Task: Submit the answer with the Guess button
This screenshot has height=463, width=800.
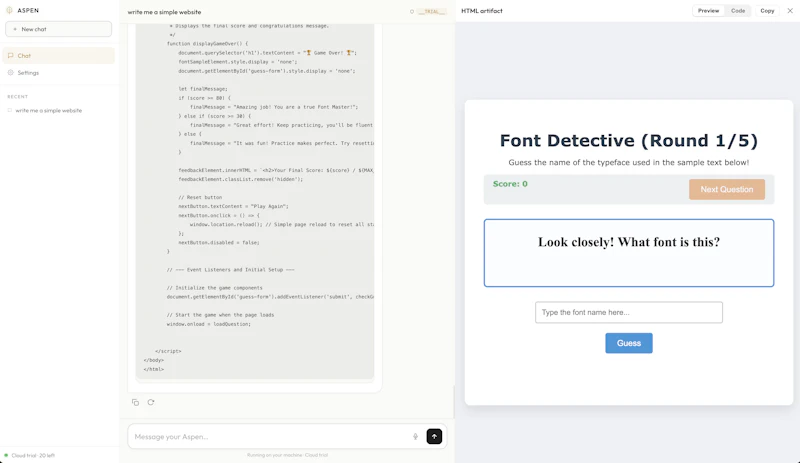Action: pos(629,343)
